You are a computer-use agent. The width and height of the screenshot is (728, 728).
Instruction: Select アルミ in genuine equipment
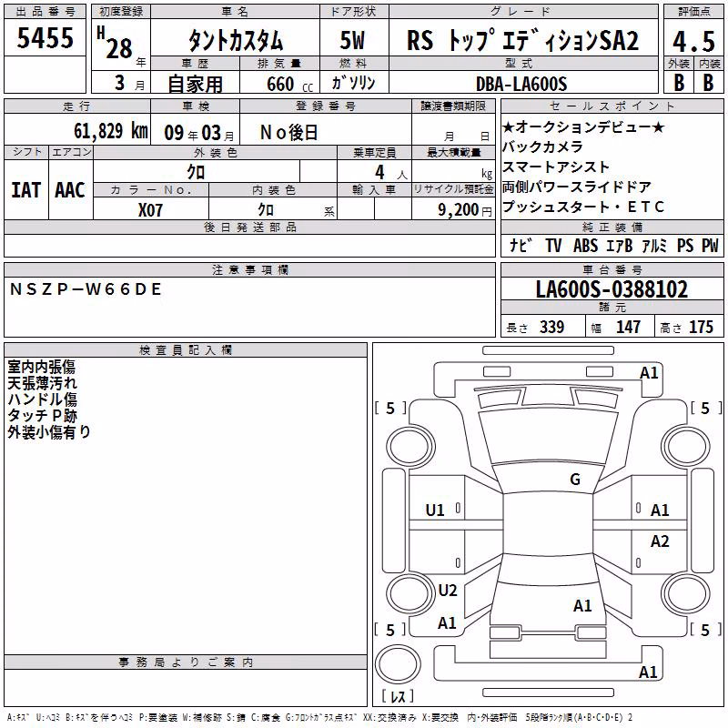pyautogui.click(x=654, y=245)
